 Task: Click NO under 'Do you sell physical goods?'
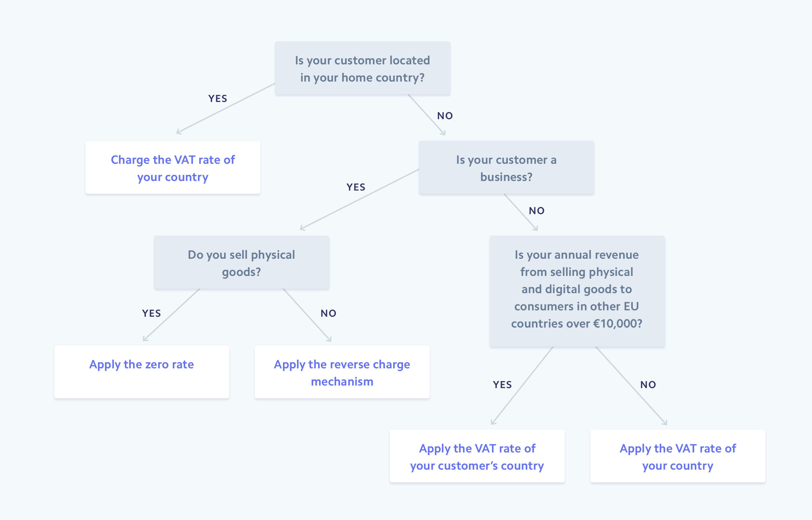point(328,313)
